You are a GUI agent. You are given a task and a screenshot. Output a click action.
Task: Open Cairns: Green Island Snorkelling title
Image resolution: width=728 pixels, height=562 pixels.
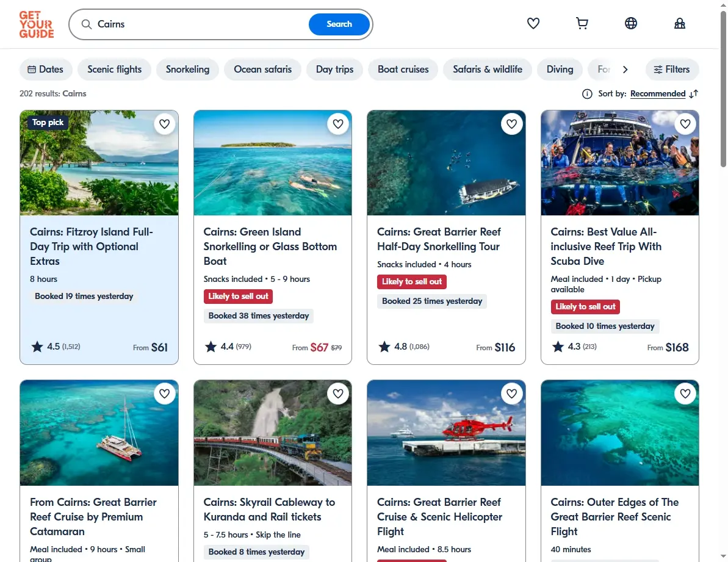[270, 247]
